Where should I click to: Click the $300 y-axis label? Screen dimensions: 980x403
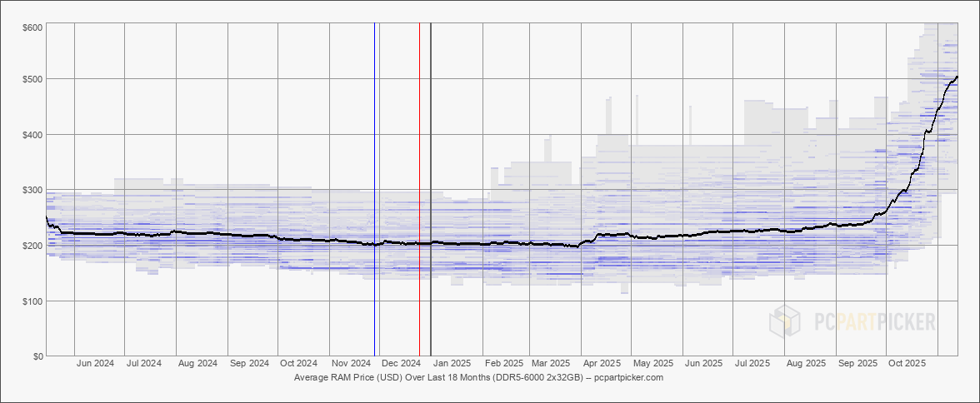33,190
